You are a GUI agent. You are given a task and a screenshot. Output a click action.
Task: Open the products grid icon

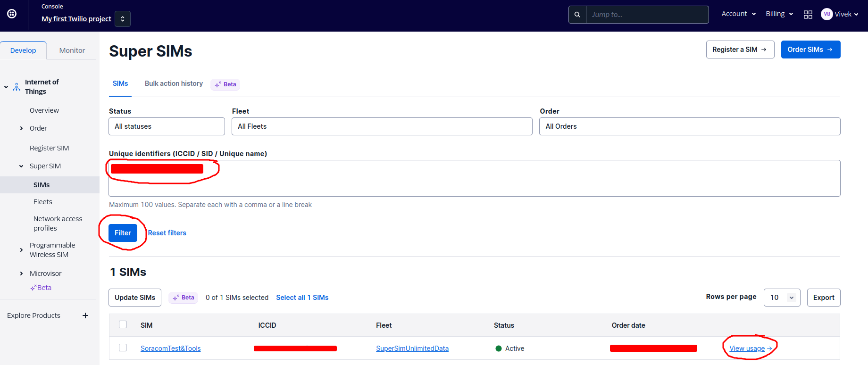[x=808, y=15]
